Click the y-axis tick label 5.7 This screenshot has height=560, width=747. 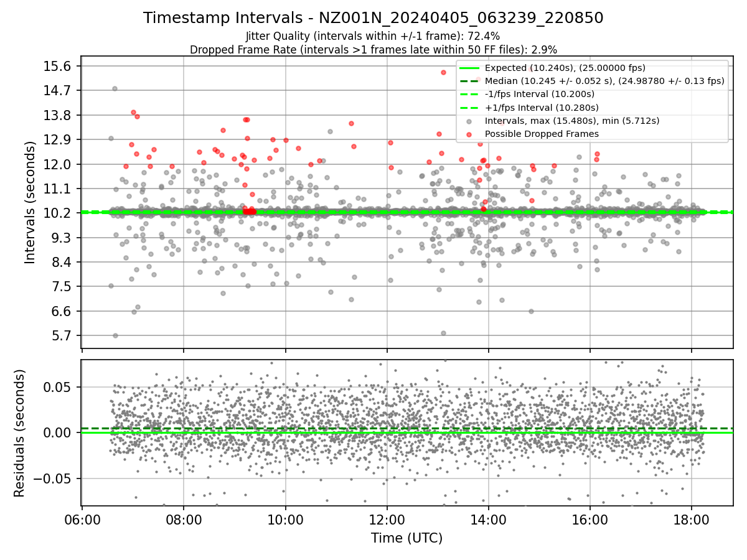(62, 336)
